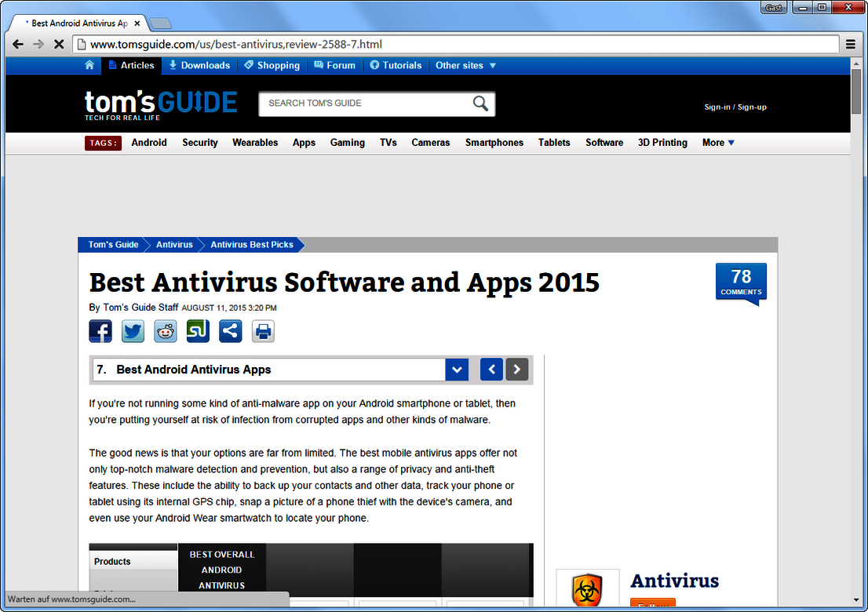Click the StumbleUpon share icon

198,331
